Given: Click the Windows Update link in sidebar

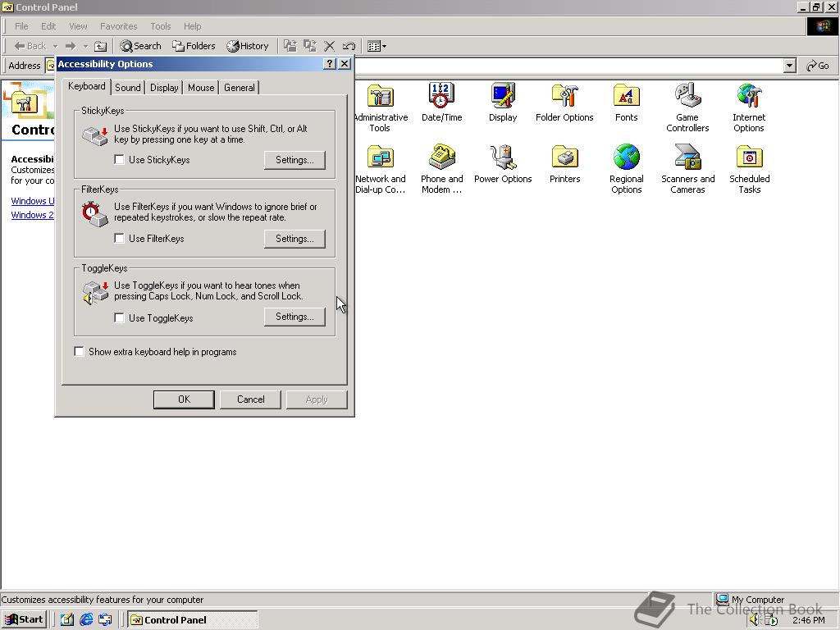Looking at the screenshot, I should point(33,201).
